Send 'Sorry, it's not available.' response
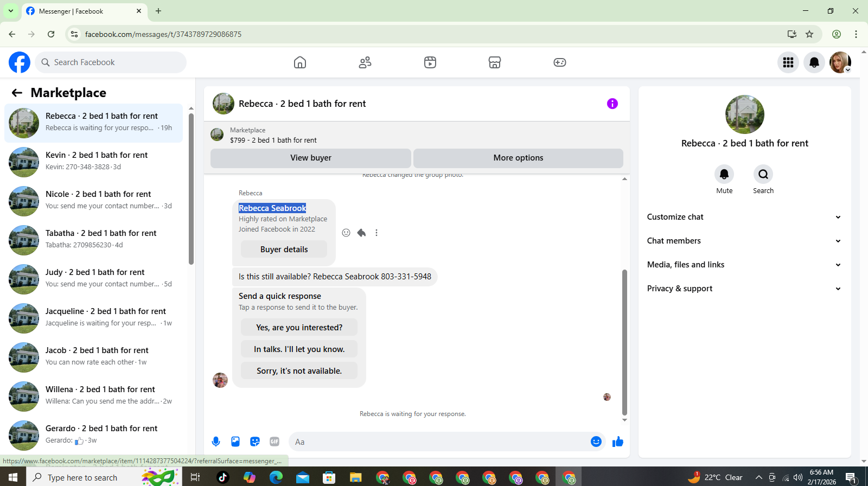868x486 pixels. click(299, 371)
